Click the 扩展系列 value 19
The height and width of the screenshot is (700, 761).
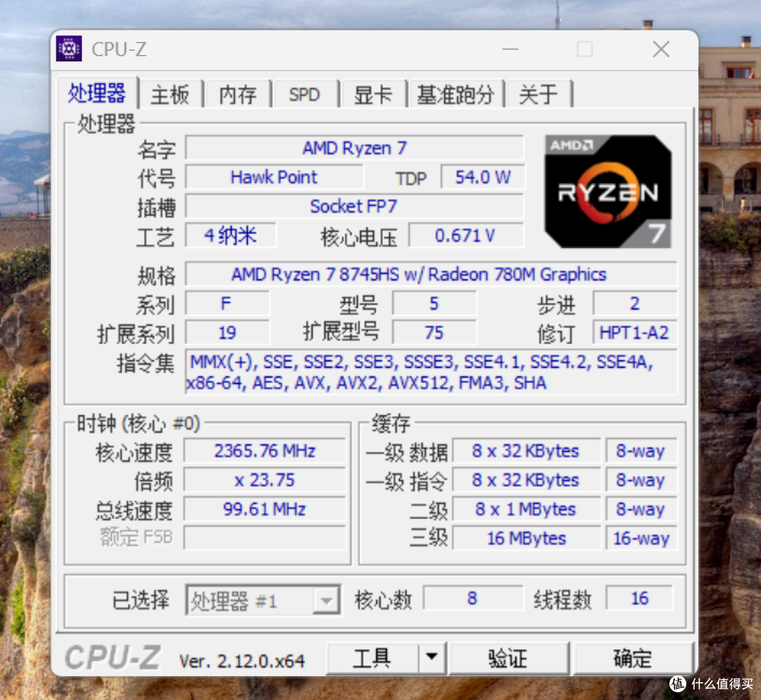point(227,333)
